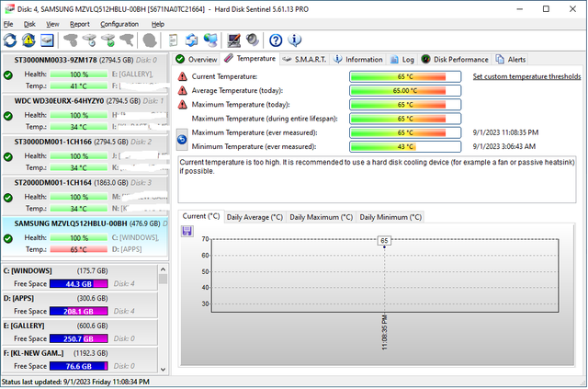Screen dimensions: 588x389
Task: Click the blue info bubble about icon
Action: [294, 40]
